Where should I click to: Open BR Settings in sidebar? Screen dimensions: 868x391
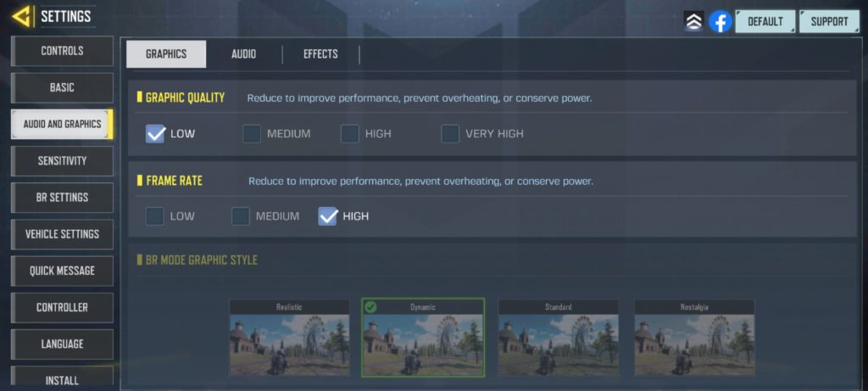[x=62, y=198]
